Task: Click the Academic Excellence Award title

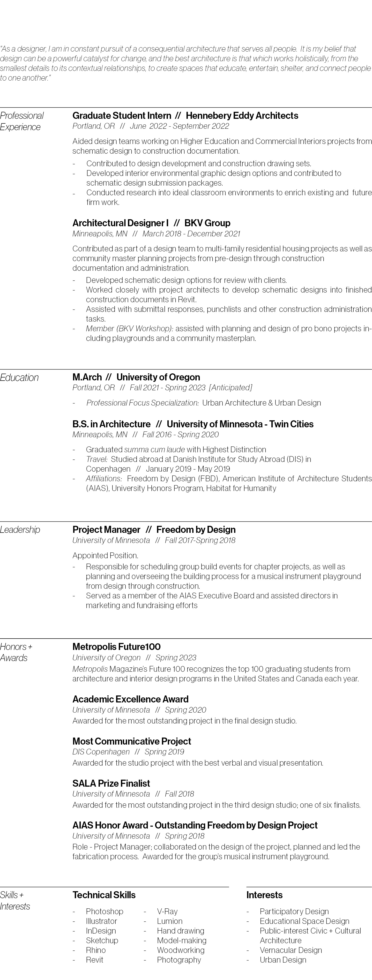Action: [x=130, y=699]
